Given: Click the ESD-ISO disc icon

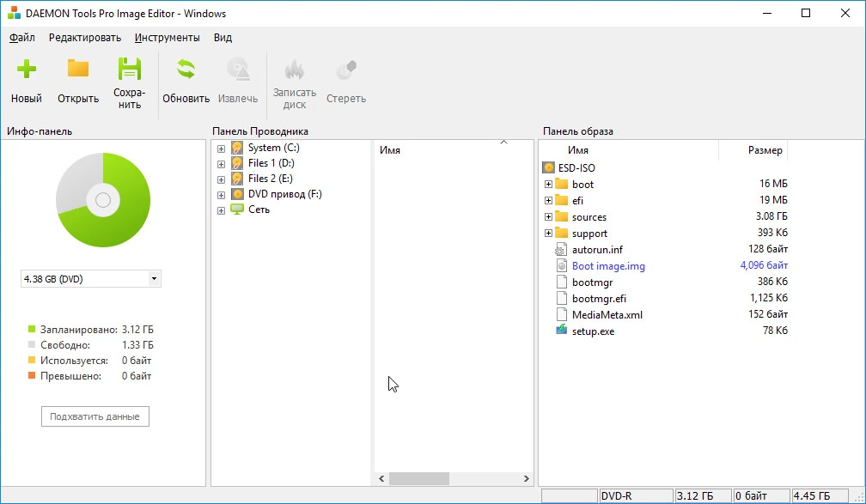Looking at the screenshot, I should coord(548,167).
